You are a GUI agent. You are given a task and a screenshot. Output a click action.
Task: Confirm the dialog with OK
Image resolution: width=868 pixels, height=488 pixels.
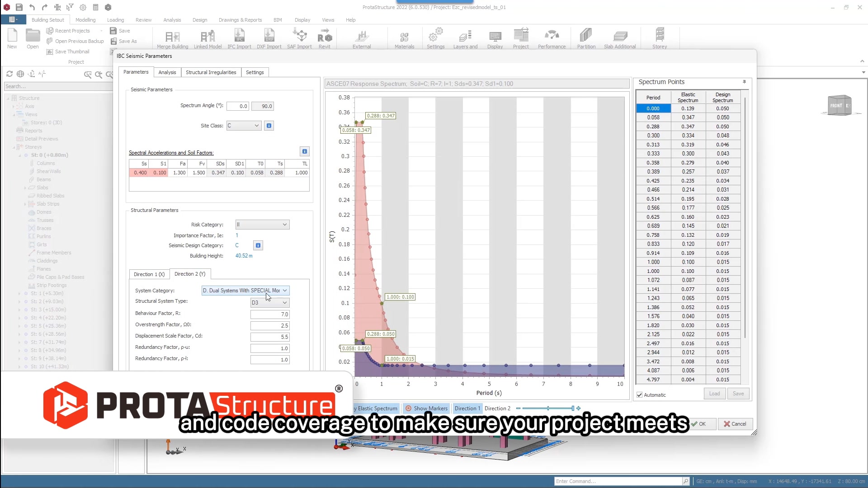(x=699, y=424)
